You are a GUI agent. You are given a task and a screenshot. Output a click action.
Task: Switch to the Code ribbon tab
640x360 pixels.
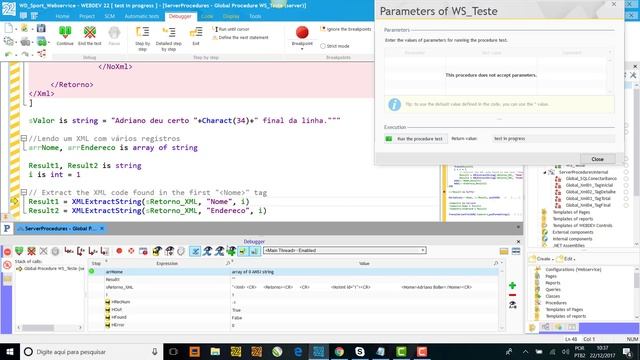(207, 16)
